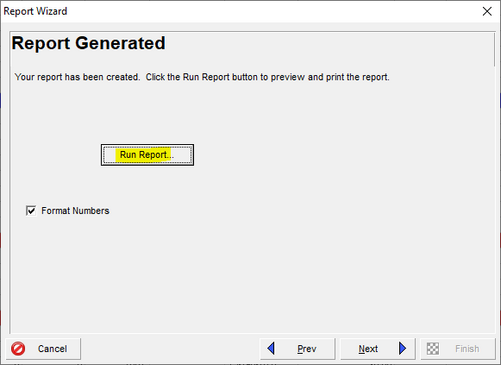The image size is (501, 365).
Task: Launch the Run Report button
Action: click(147, 155)
